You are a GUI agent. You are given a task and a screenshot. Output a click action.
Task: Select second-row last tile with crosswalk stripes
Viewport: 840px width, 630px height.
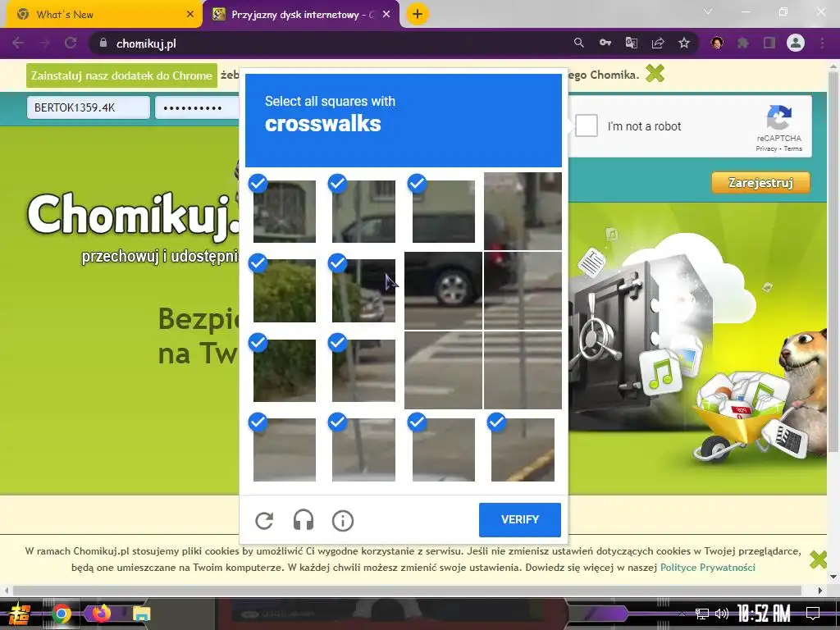(x=523, y=290)
